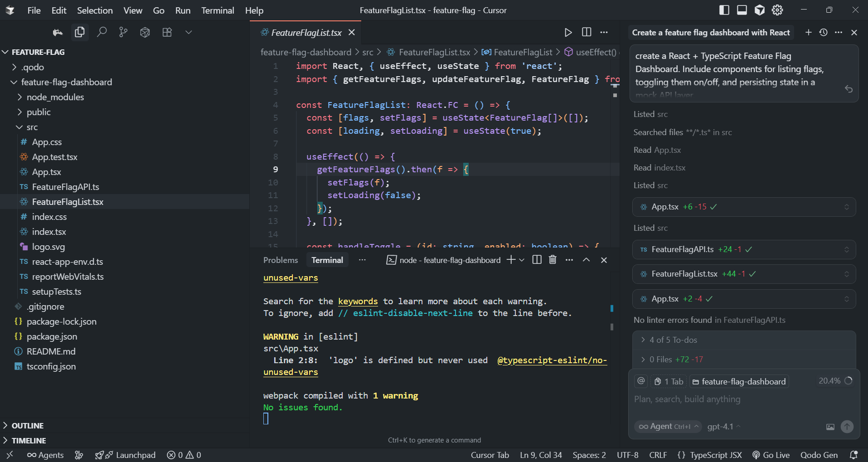Select the FeatureFlagAPI.ts file in Explorer
Screen dimensions: 868x462
[x=65, y=187]
